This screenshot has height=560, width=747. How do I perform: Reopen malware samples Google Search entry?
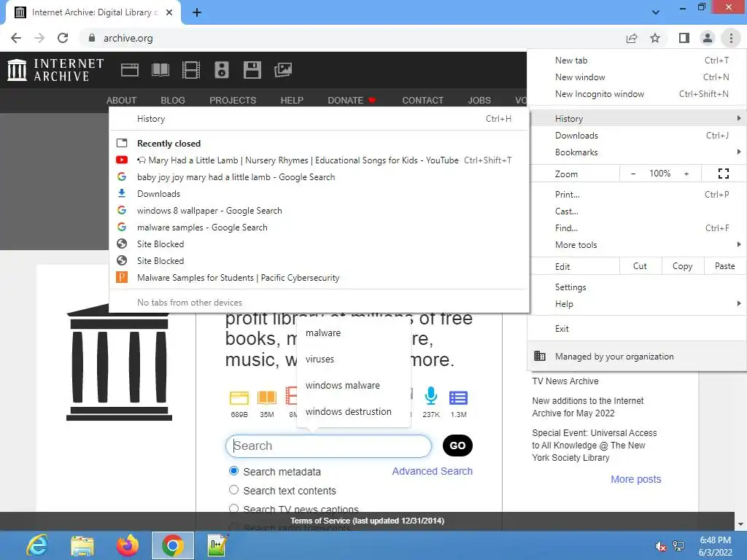point(320,227)
